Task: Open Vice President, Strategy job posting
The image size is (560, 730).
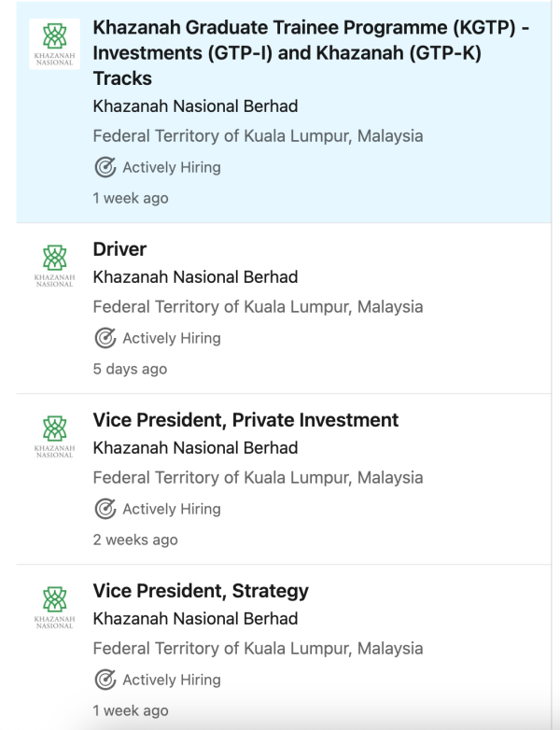Action: pyautogui.click(x=201, y=591)
